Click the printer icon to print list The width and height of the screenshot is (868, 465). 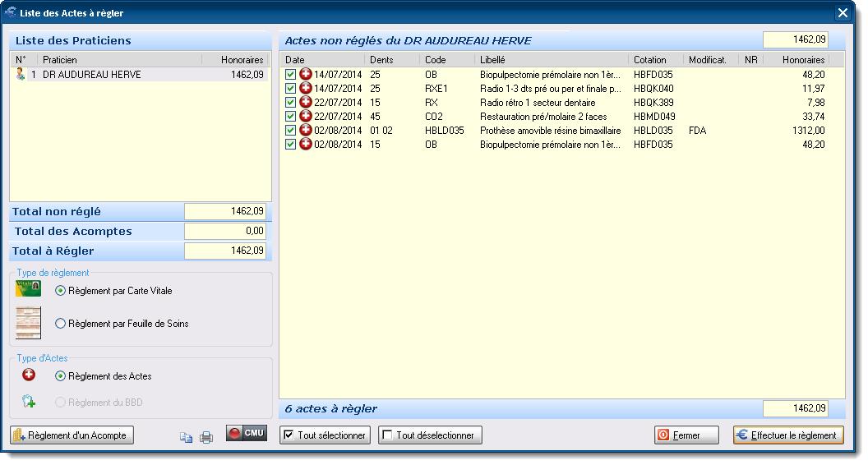tap(206, 437)
